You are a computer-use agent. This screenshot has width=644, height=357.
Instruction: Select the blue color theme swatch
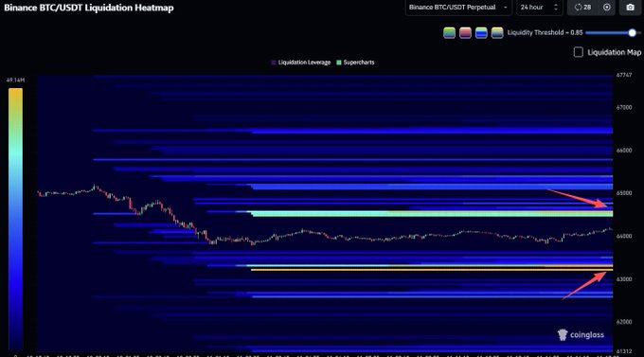[x=481, y=33]
